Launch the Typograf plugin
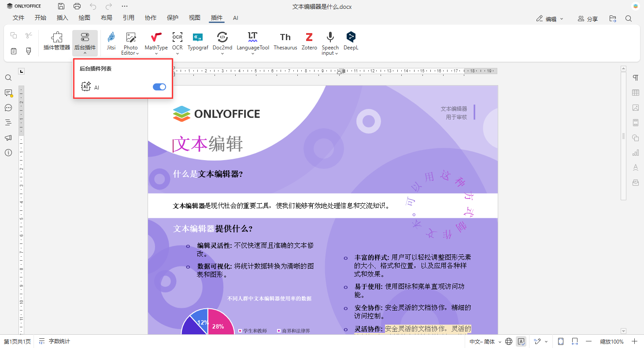Image resolution: width=644 pixels, height=348 pixels. click(x=198, y=42)
